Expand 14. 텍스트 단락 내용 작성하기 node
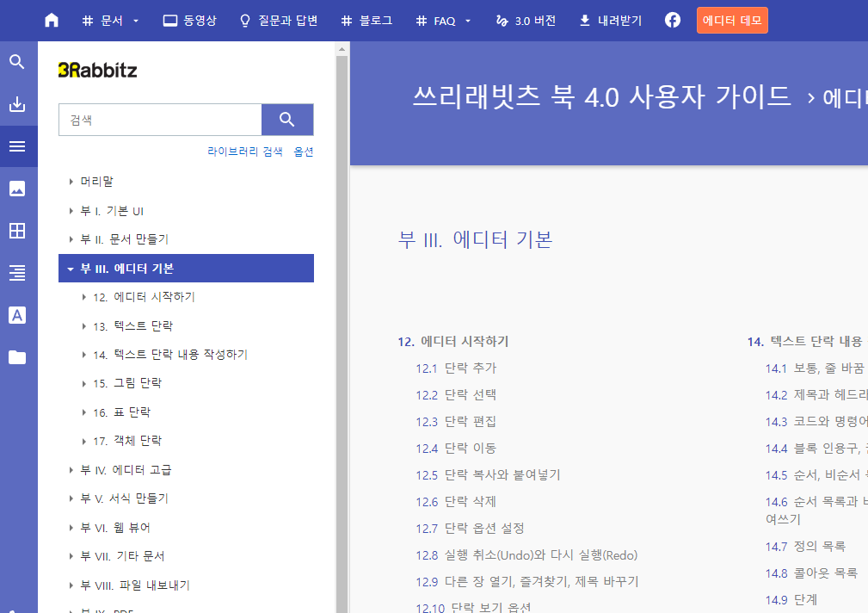Screen dimensions: 868x613 pyautogui.click(x=83, y=355)
